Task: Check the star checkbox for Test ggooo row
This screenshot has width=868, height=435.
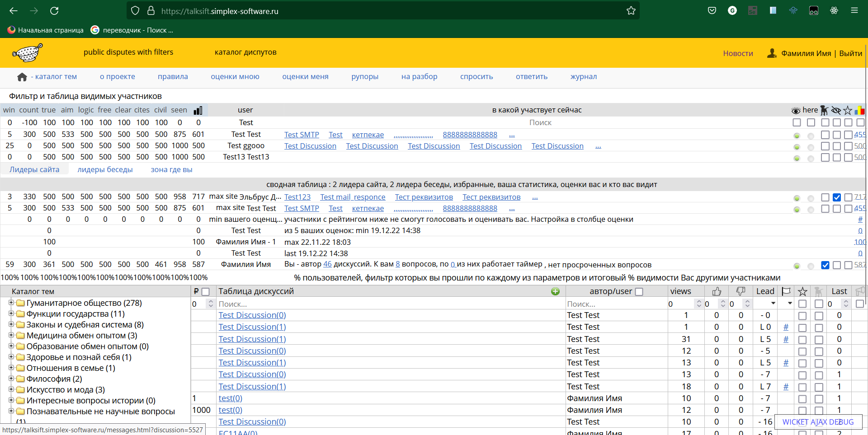Action: click(848, 146)
